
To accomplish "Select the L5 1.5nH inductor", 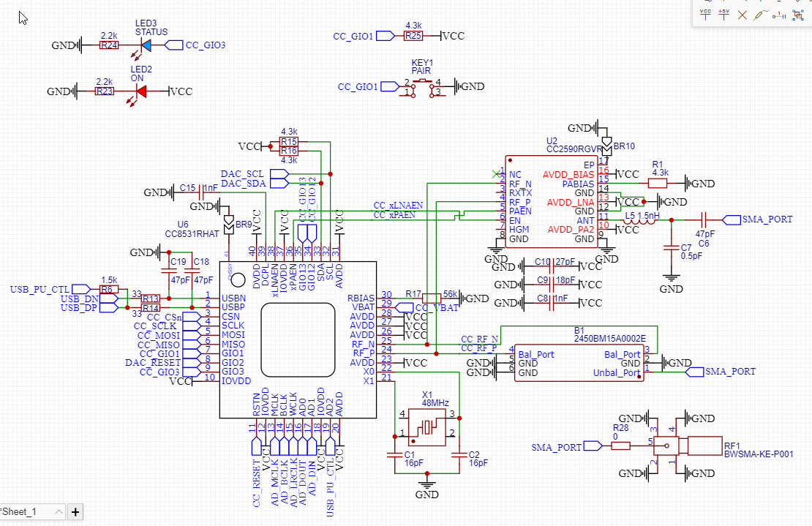I will point(641,220).
